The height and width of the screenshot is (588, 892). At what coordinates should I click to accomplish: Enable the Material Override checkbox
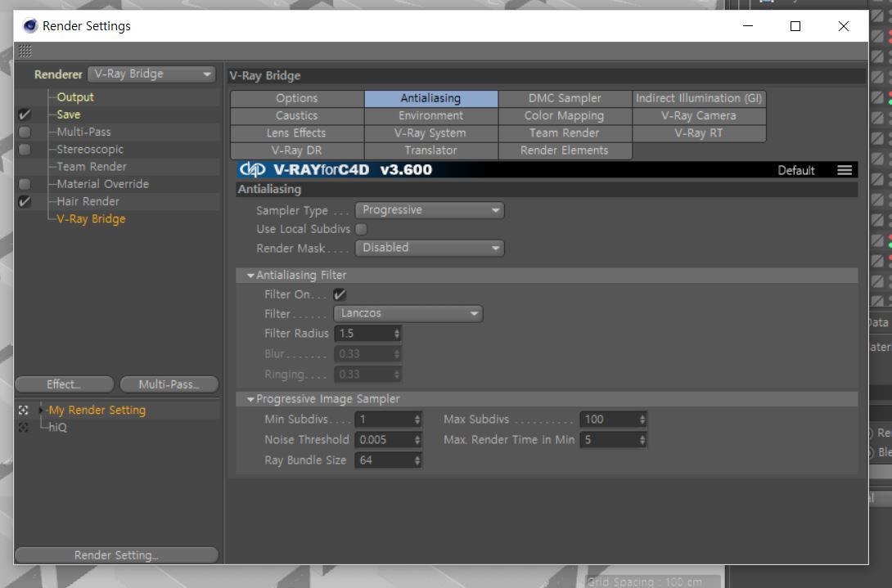point(25,184)
